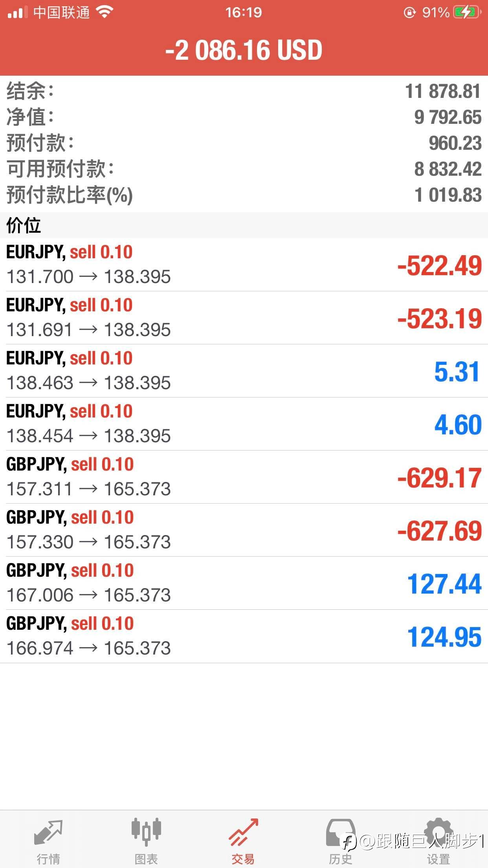Select EURJPY position opened at 131.691
The width and height of the screenshot is (488, 868).
tap(244, 318)
